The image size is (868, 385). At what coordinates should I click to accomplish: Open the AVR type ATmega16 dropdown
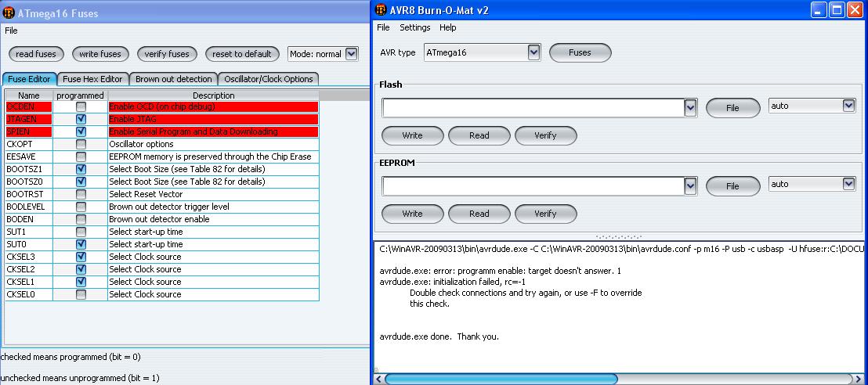482,53
